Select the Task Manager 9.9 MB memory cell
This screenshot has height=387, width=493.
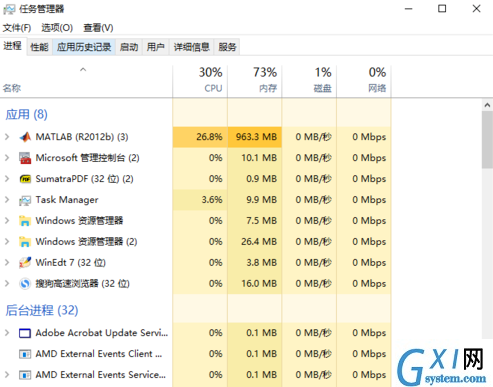(255, 200)
